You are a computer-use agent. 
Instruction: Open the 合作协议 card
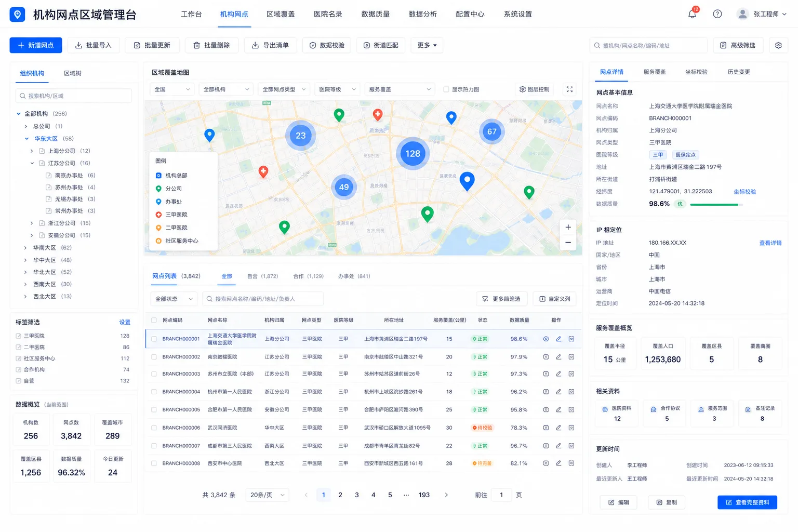pos(666,414)
